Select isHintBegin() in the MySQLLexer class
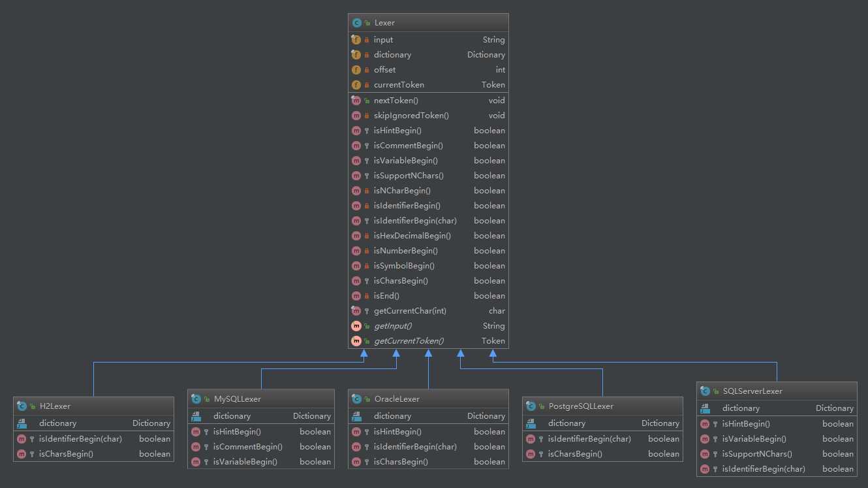 tap(238, 432)
